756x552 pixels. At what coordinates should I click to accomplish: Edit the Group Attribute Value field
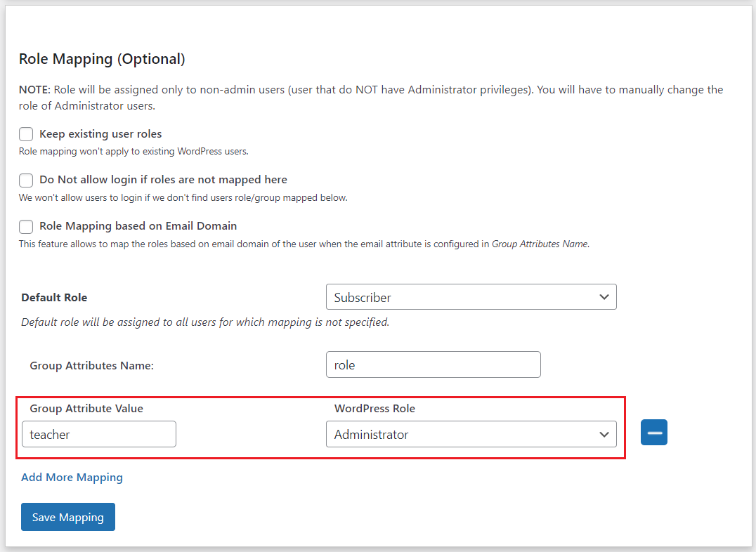pyautogui.click(x=99, y=434)
